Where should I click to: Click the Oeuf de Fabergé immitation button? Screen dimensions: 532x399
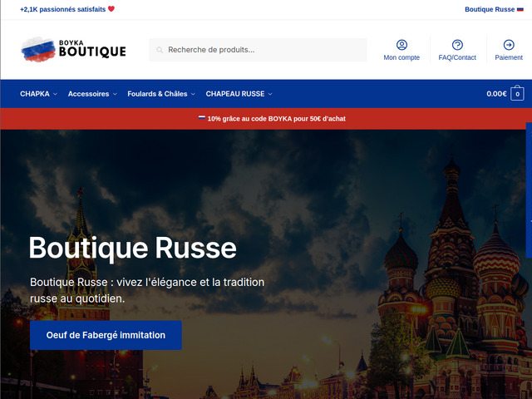[x=106, y=335]
